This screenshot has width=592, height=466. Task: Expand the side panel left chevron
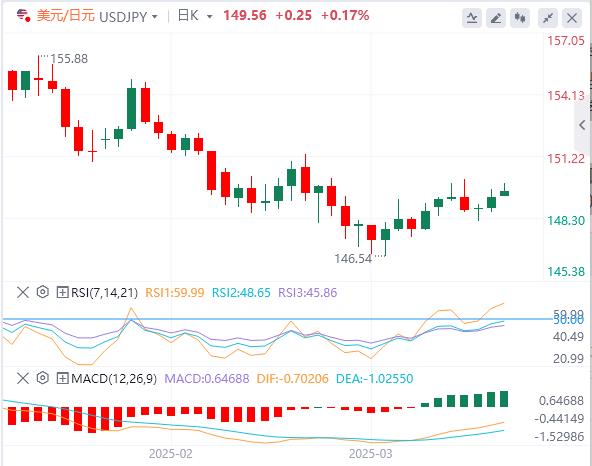pos(583,125)
